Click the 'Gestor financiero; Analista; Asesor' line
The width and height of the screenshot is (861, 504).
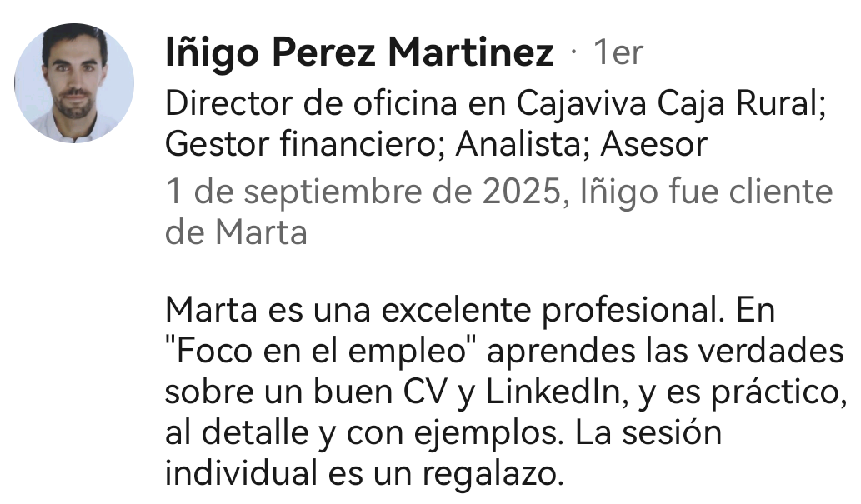pyautogui.click(x=436, y=144)
